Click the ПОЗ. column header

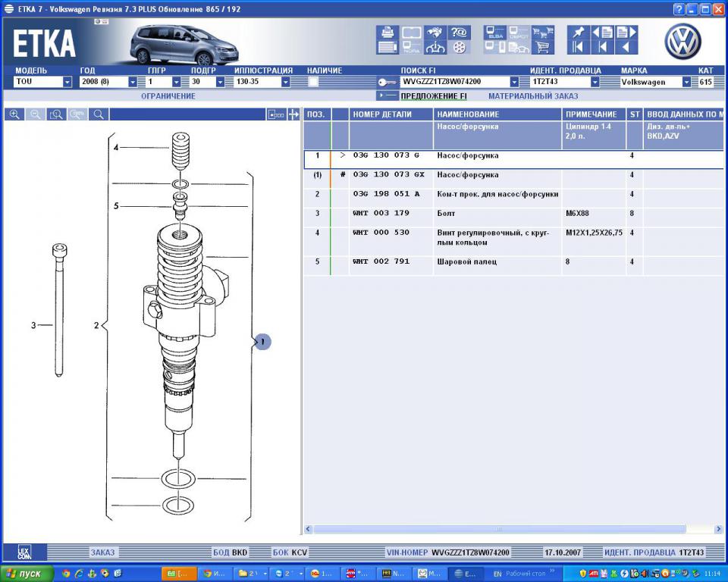pyautogui.click(x=317, y=114)
